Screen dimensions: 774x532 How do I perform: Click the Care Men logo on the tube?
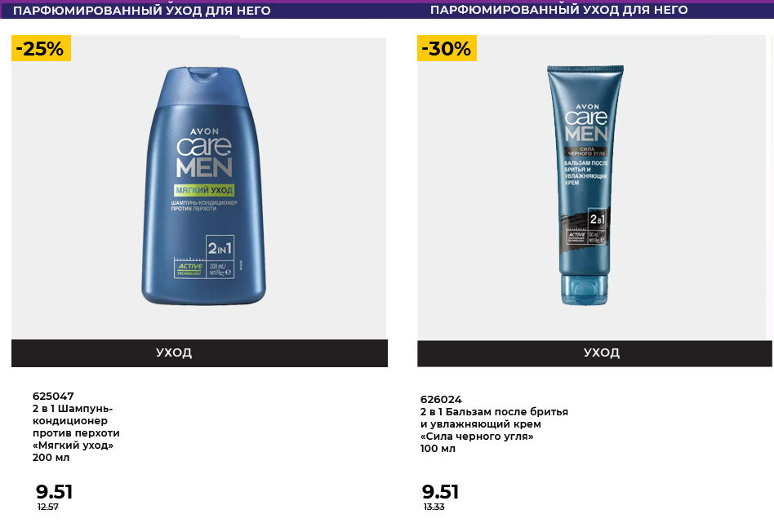586,124
